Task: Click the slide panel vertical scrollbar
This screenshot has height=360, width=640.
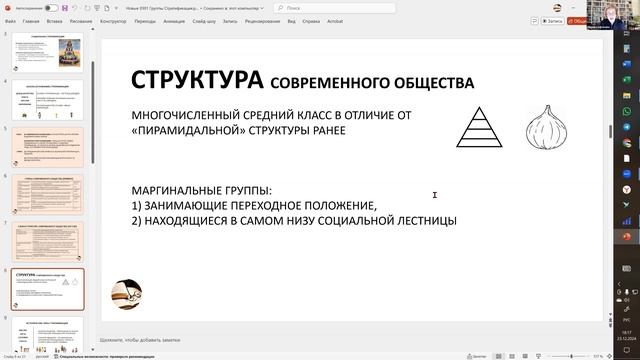Action: (93, 112)
